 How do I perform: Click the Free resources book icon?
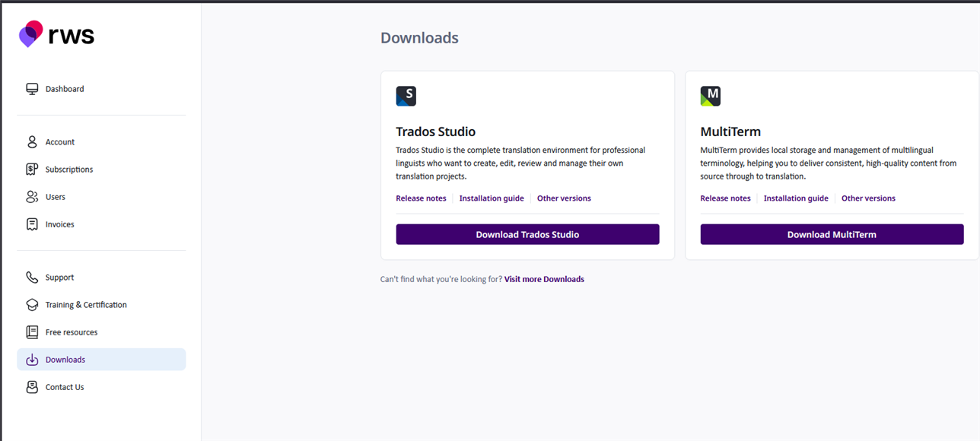tap(32, 332)
